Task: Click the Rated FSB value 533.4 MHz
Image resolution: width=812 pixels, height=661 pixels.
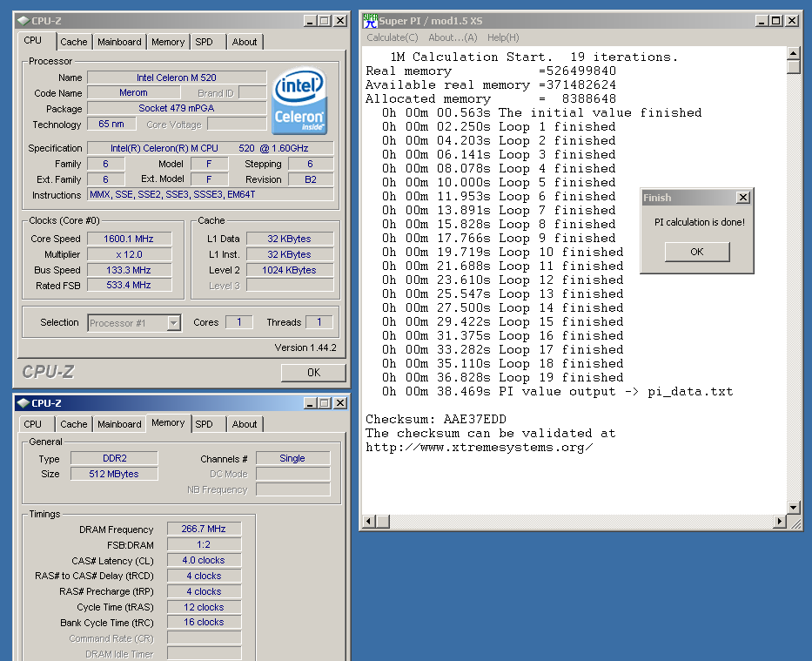Action: coord(129,285)
